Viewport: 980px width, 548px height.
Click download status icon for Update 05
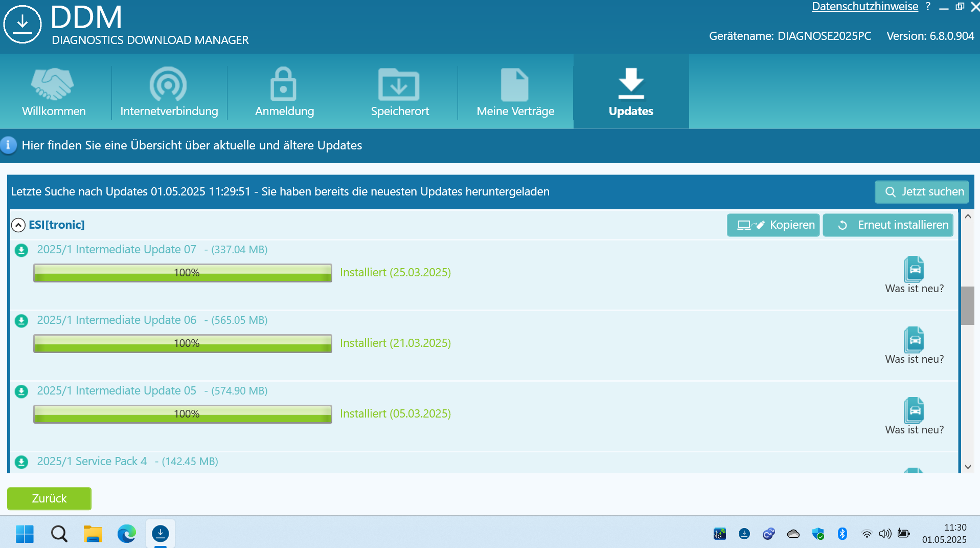(x=21, y=391)
